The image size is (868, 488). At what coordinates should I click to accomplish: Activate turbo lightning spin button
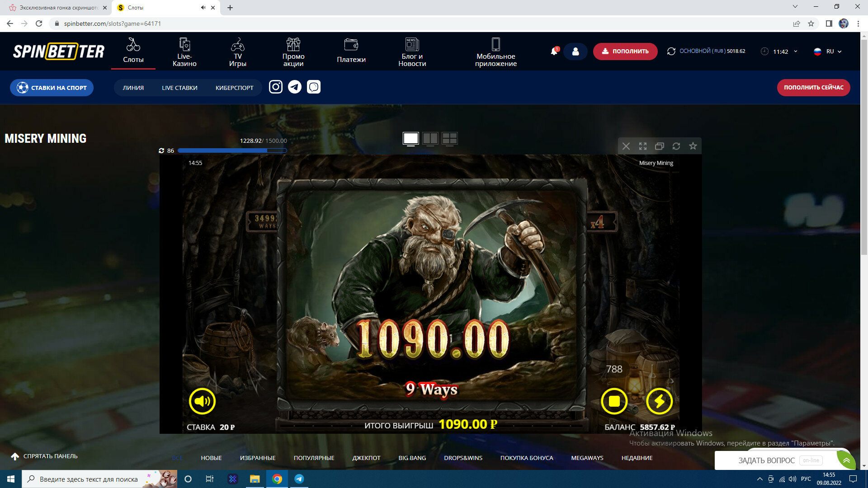(x=659, y=401)
